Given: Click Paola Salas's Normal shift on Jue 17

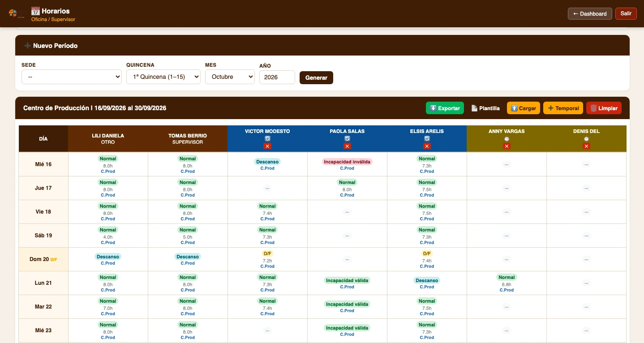Looking at the screenshot, I should [x=347, y=188].
